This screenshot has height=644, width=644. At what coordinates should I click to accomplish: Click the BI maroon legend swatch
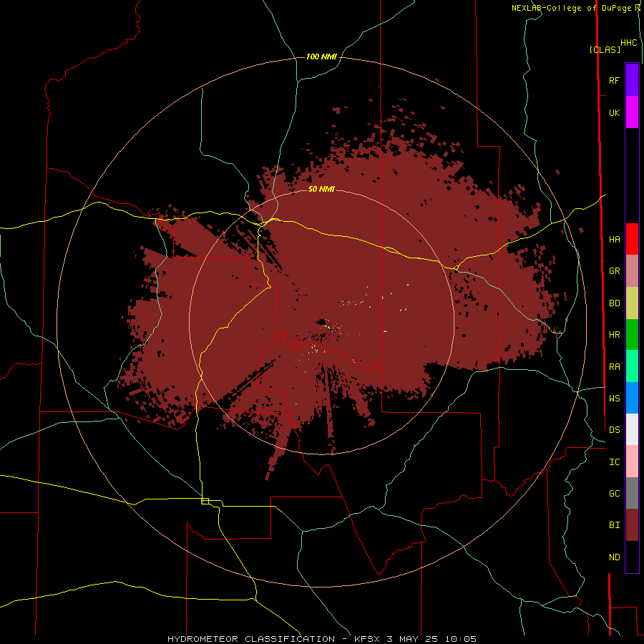click(632, 525)
